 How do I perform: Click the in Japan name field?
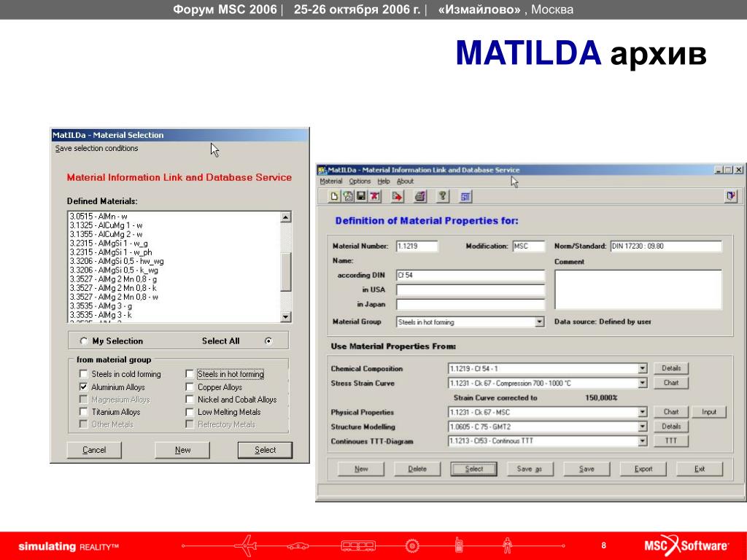[x=471, y=304]
